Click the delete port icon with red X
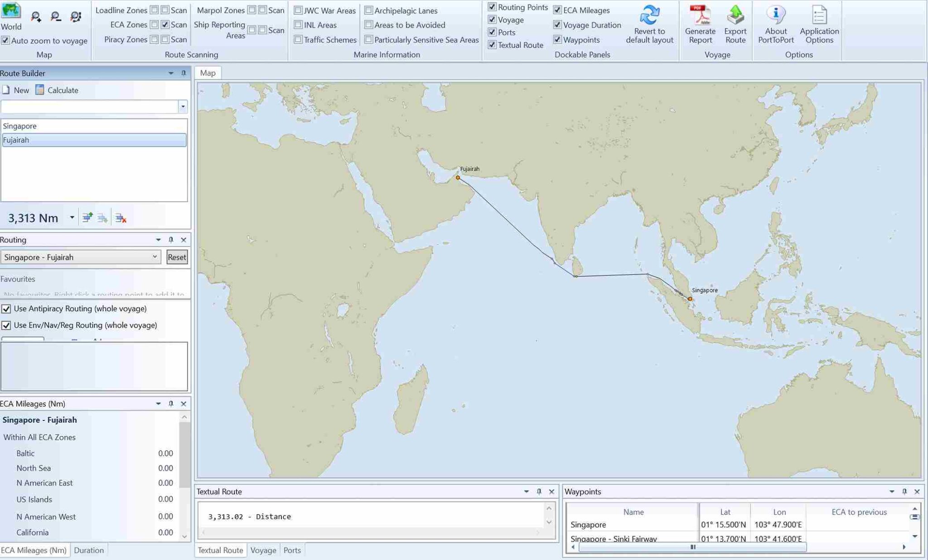The width and height of the screenshot is (928, 560). pos(120,218)
